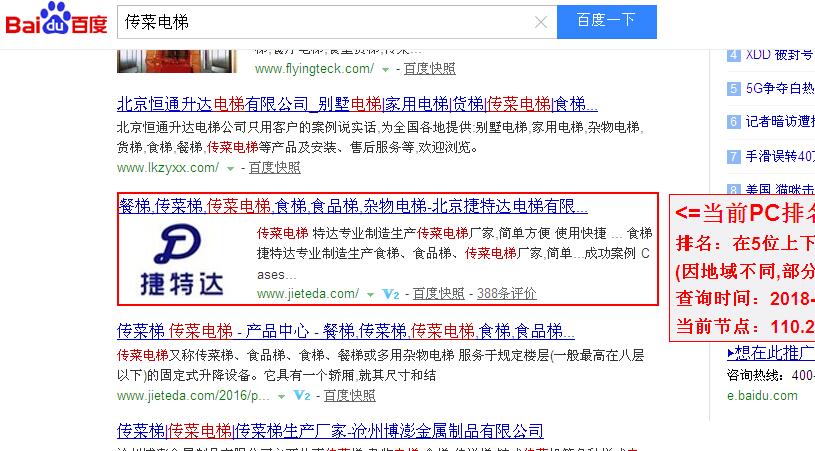This screenshot has height=451, width=815.
Task: Click the 想在此推广 promotion link
Action: pos(770,353)
